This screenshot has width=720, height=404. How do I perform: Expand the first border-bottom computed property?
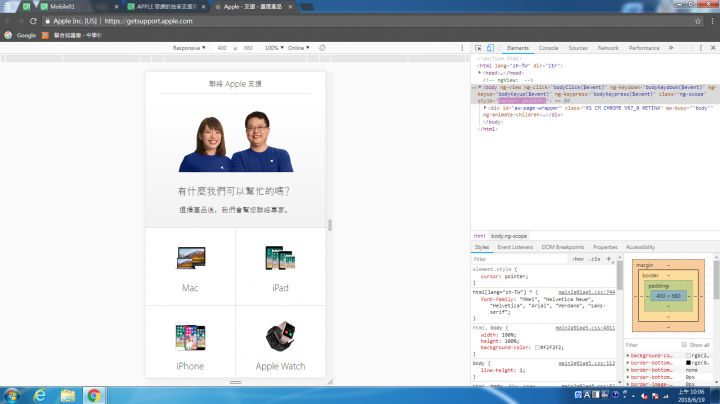(x=628, y=363)
